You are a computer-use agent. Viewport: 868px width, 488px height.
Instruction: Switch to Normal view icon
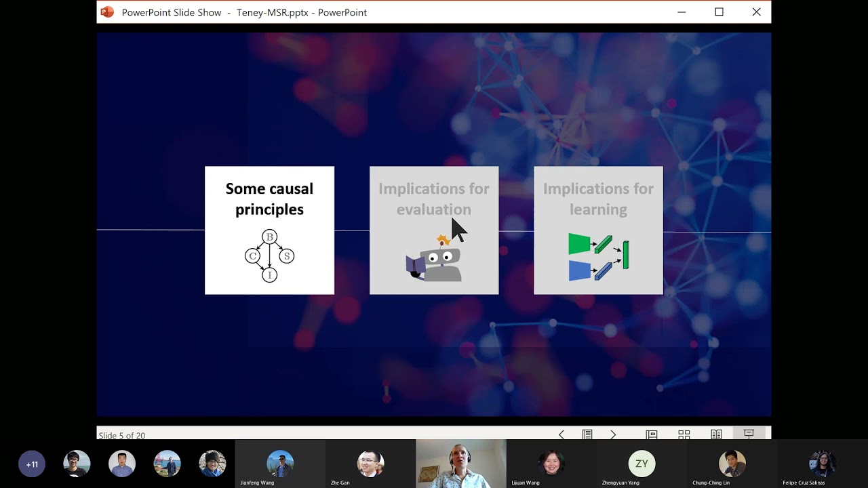(652, 434)
